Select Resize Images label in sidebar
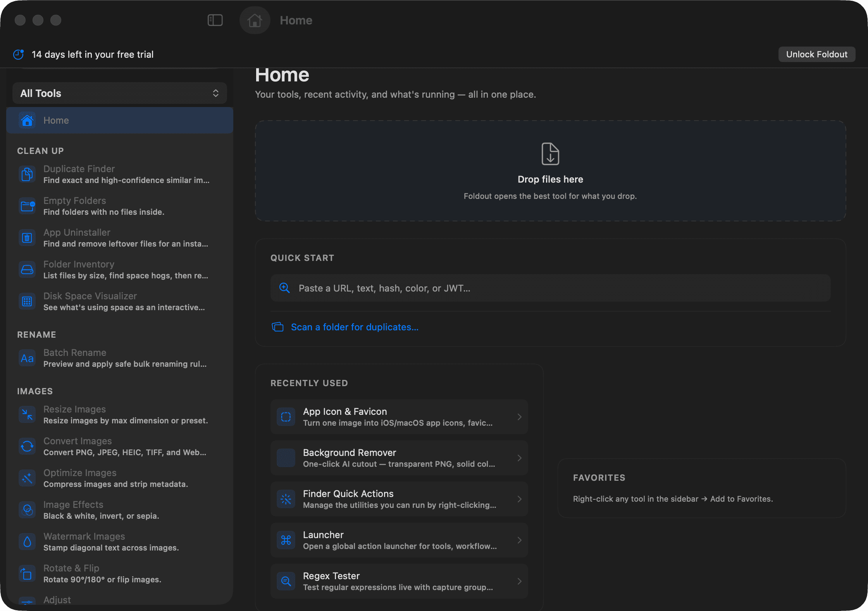Image resolution: width=868 pixels, height=611 pixels. (74, 409)
